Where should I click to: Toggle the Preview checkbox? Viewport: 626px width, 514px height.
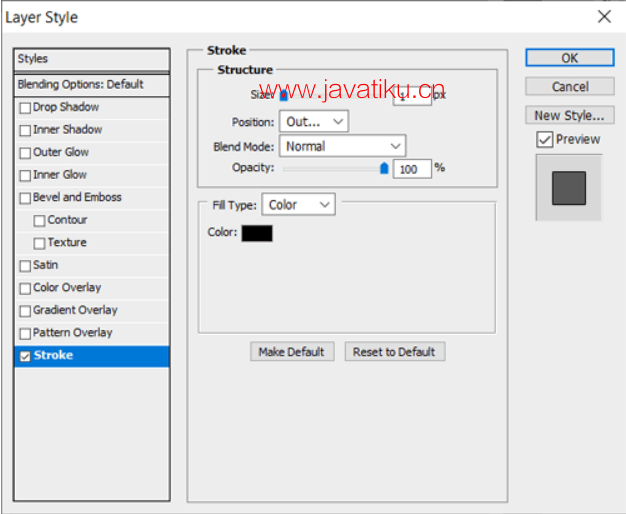[x=544, y=140]
